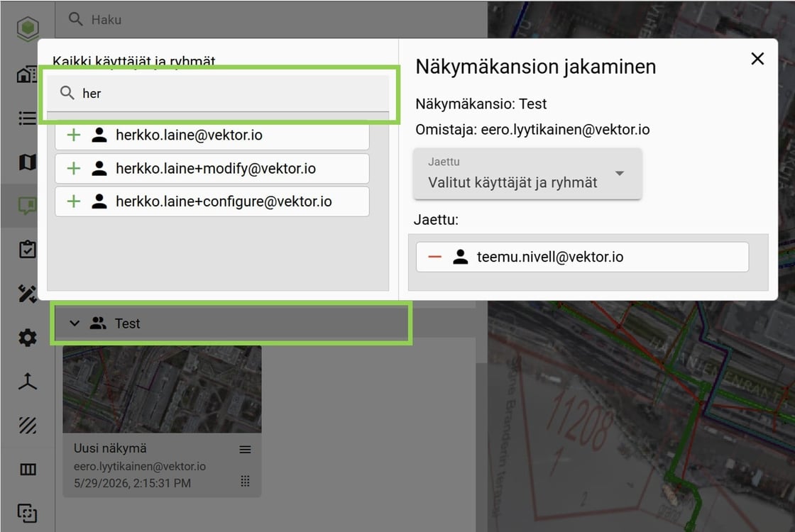Select the herkko.laine@vektor.io user row

(x=212, y=135)
